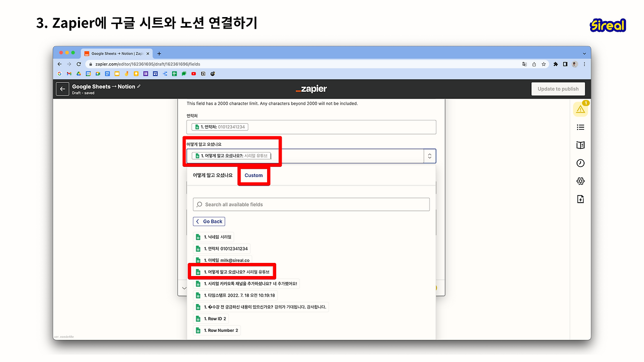
Task: Click the Zapier logo in the header
Action: click(x=311, y=89)
